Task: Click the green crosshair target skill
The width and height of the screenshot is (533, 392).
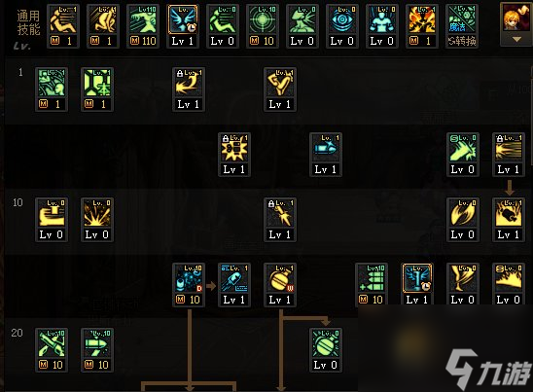Action: (262, 26)
